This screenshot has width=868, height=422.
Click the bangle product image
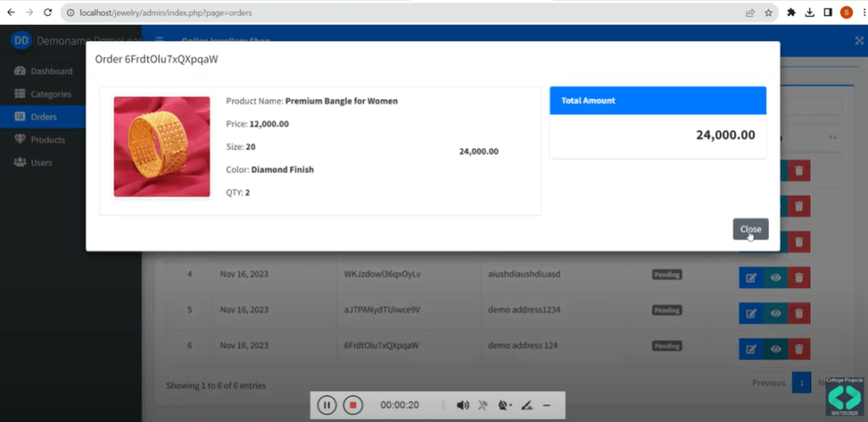pyautogui.click(x=162, y=147)
